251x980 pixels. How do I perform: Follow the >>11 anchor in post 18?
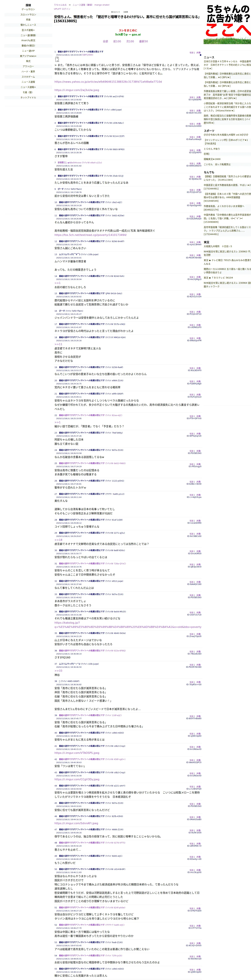tap(58, 344)
